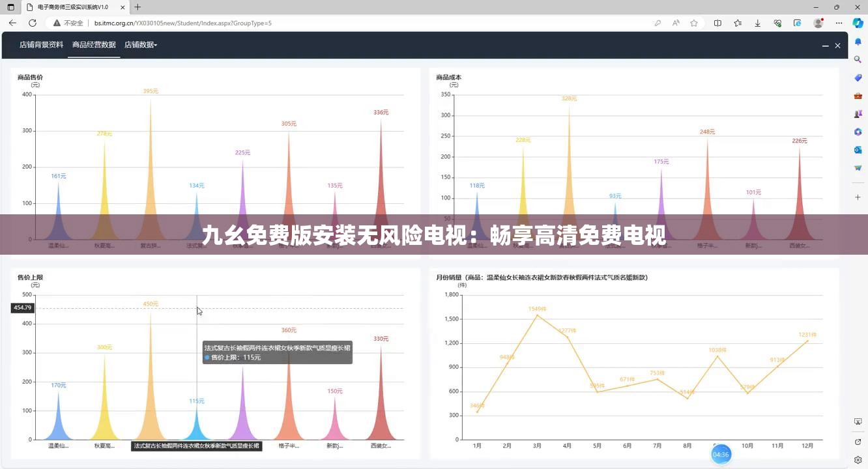This screenshot has width=868, height=469.
Task: Add this page to favorites
Action: click(694, 23)
